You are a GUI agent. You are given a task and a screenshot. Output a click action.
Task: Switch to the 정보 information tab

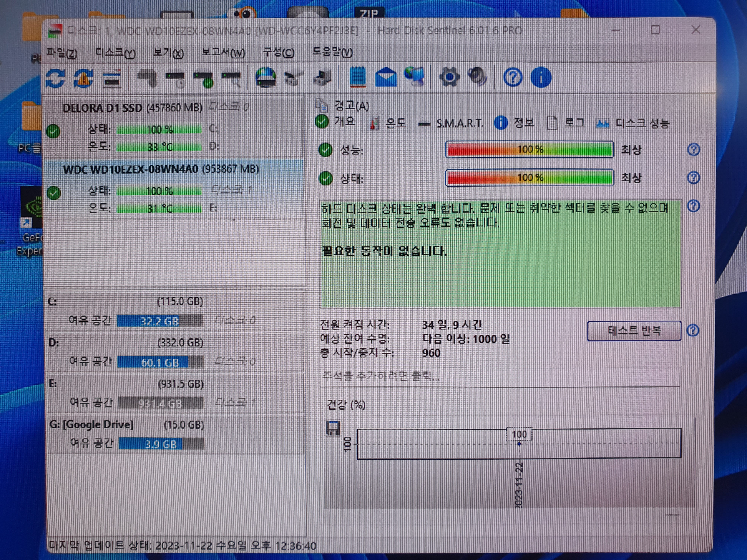[x=514, y=123]
